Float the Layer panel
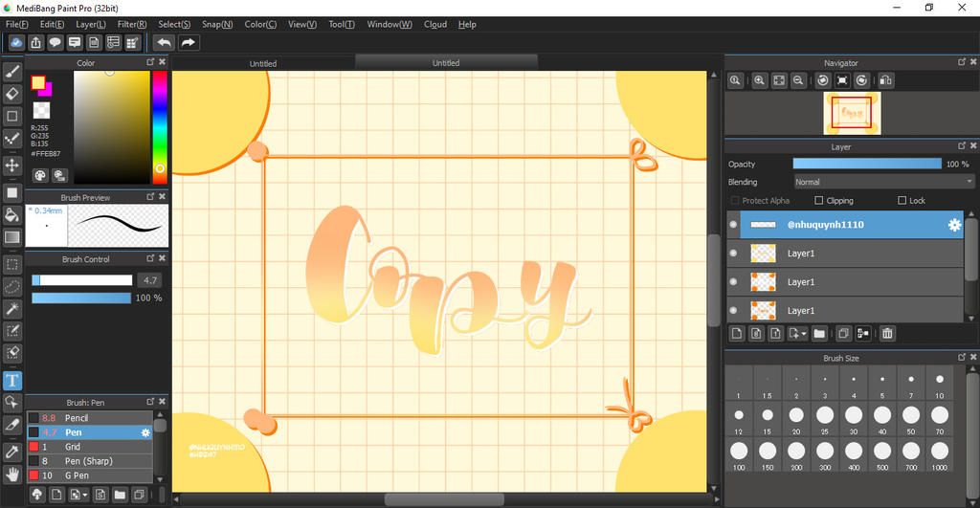This screenshot has height=508, width=980. 961,145
